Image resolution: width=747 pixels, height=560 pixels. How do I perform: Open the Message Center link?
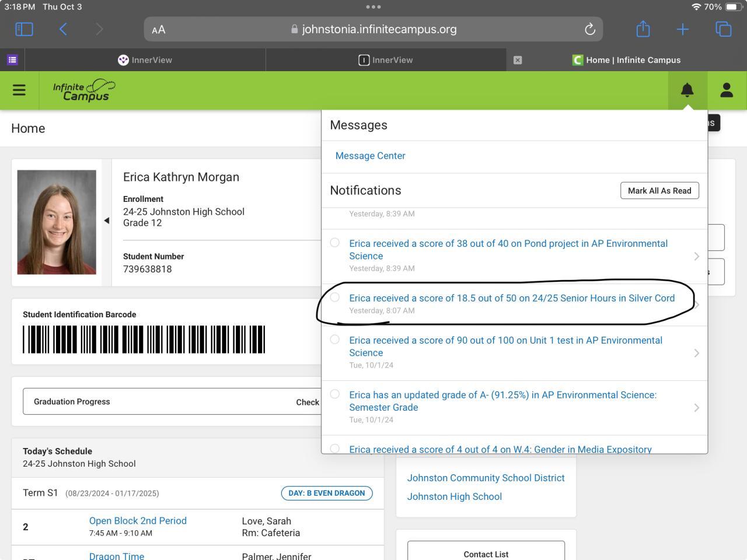click(x=370, y=156)
